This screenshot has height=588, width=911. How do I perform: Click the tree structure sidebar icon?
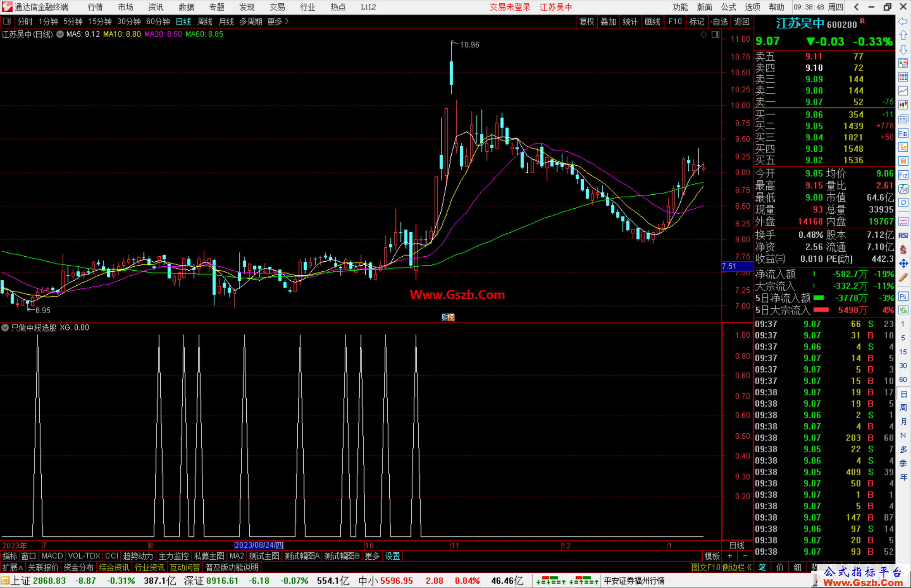(x=903, y=147)
